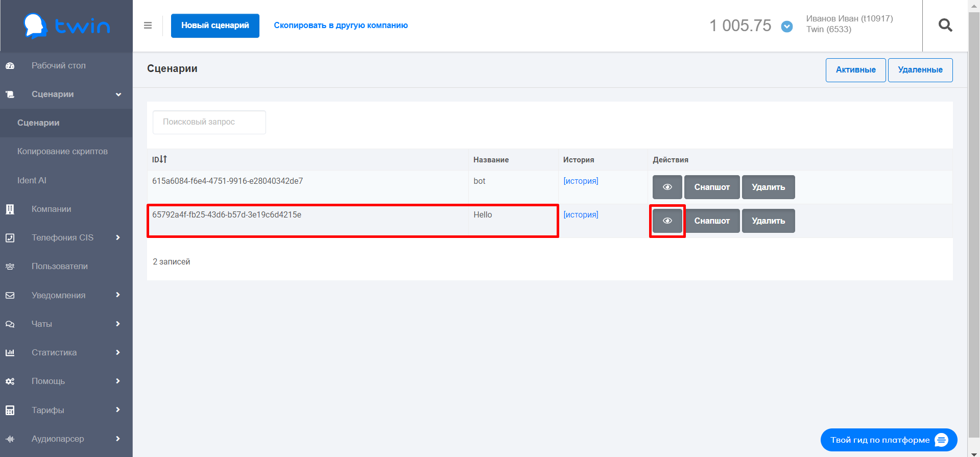
Task: Open the [история] link for Hello
Action: [x=581, y=214]
